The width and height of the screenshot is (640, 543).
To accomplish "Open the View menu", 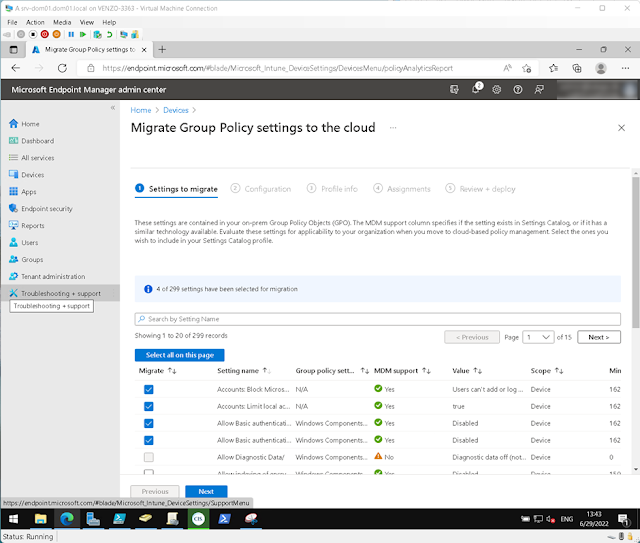I will [87, 22].
